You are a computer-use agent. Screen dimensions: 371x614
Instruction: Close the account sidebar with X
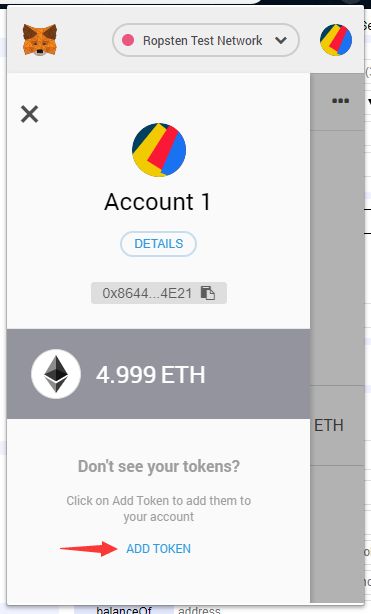29,114
